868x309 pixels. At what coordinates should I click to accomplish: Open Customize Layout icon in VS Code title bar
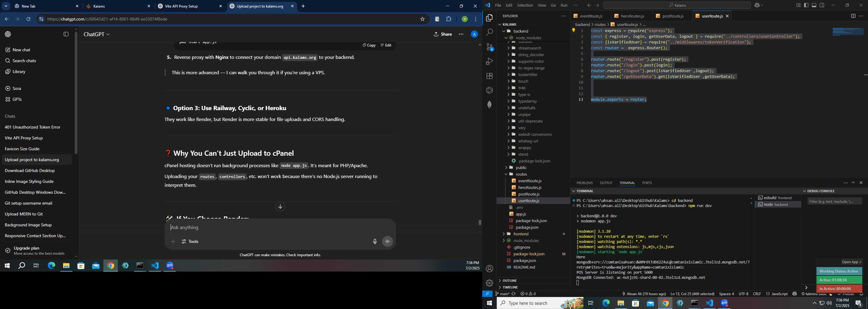[x=798, y=5]
